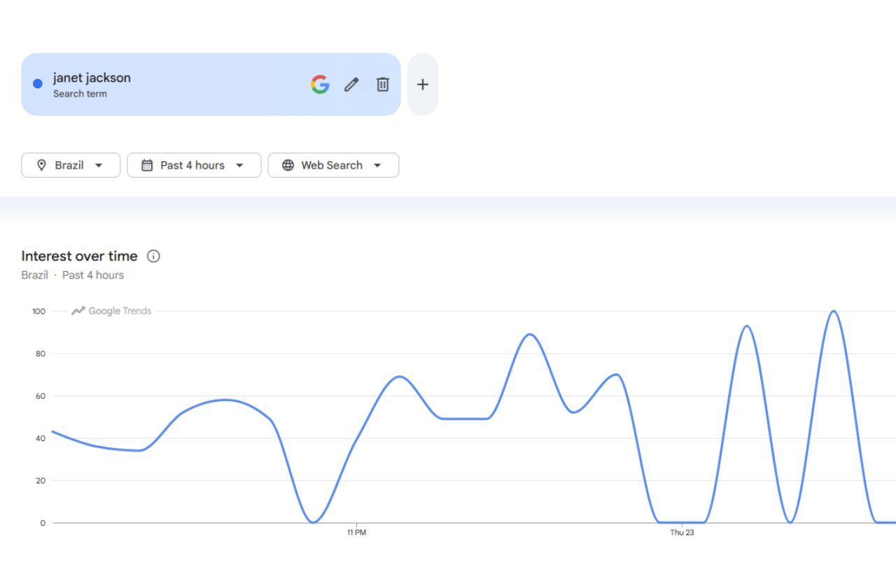Click the 100 label on the vertical axis
The height and width of the screenshot is (588, 896).
38,311
